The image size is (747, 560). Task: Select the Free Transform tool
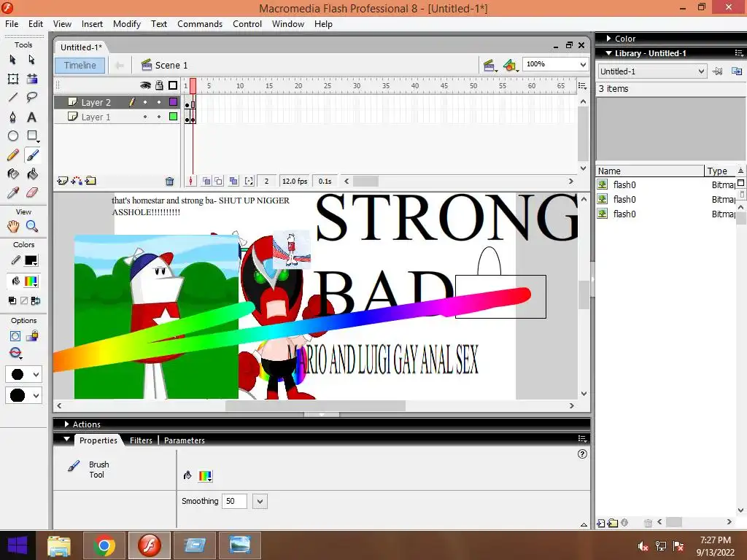coord(13,79)
